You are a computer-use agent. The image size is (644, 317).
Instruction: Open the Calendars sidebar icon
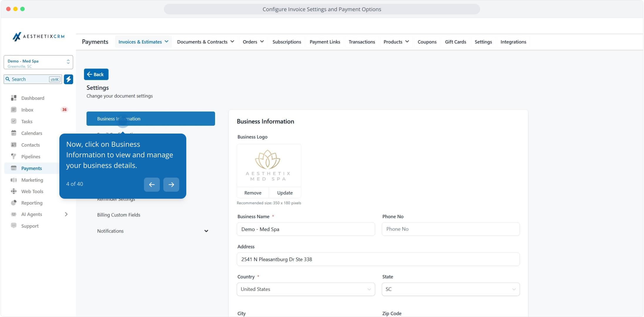click(x=14, y=133)
